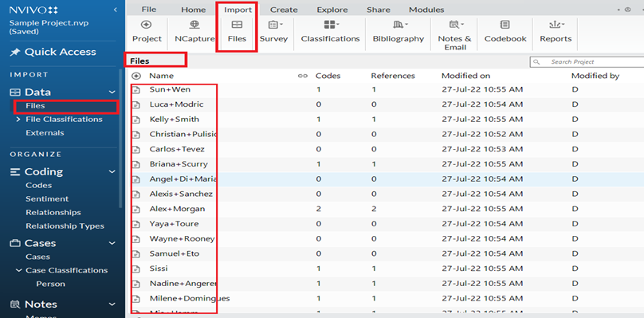
Task: Collapse the Notes section chevron
Action: (112, 304)
